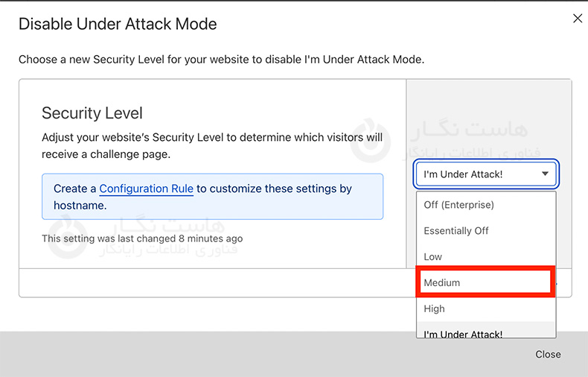Select the Off (Enterprise) option
Viewport: 588px width, 377px height.
click(458, 205)
